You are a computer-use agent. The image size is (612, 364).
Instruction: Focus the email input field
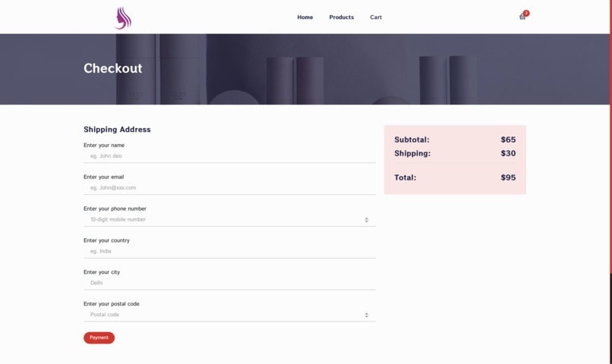pyautogui.click(x=229, y=188)
